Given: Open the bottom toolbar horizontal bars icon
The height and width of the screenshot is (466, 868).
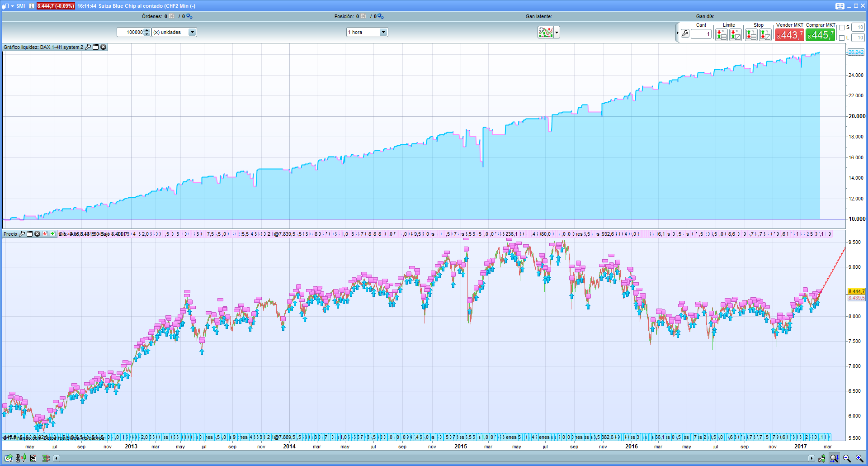Looking at the screenshot, I should (x=46, y=458).
